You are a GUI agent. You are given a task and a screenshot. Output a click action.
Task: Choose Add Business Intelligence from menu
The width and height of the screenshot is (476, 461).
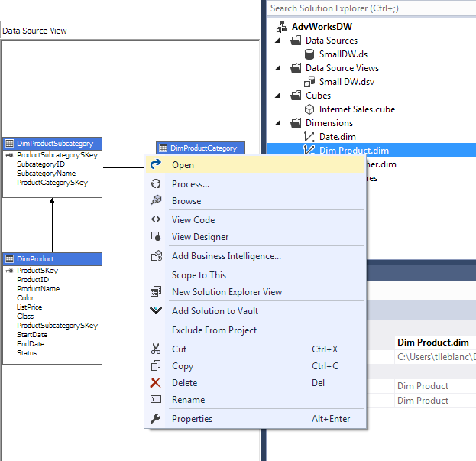click(226, 256)
